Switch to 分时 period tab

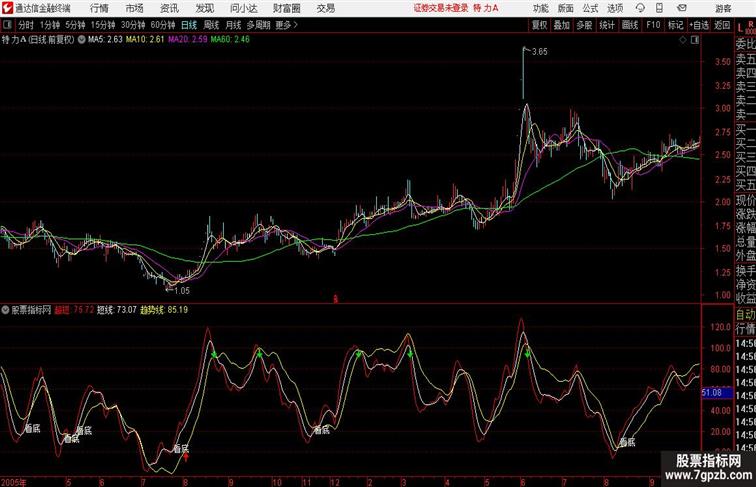pos(26,25)
